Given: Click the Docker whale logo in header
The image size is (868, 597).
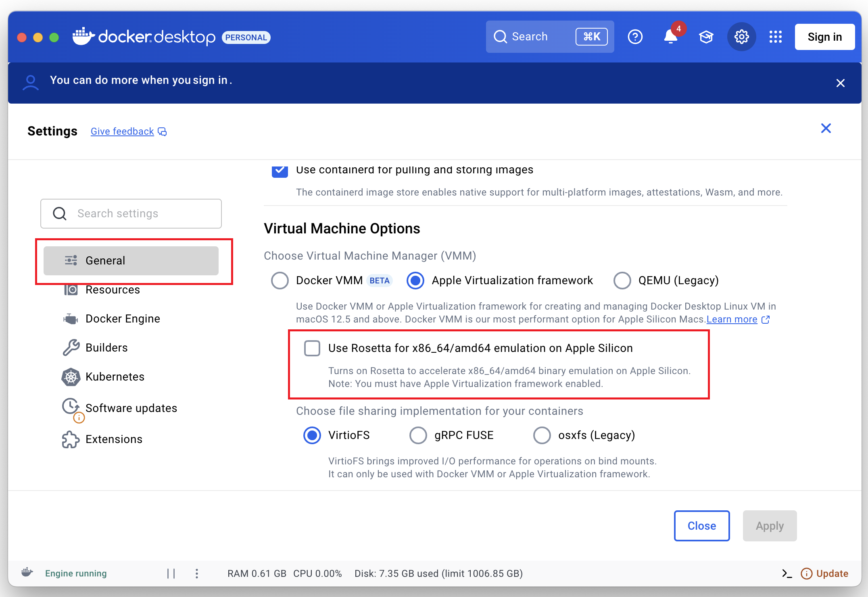Looking at the screenshot, I should (83, 36).
